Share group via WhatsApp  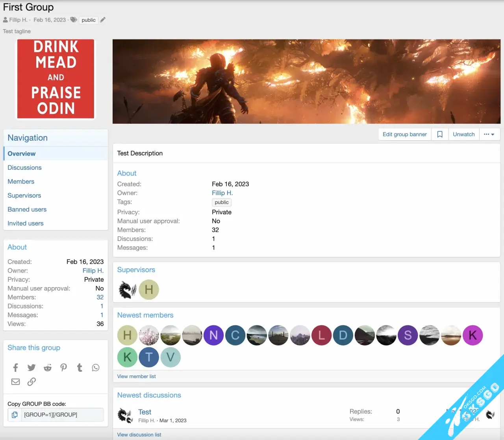[x=96, y=368]
